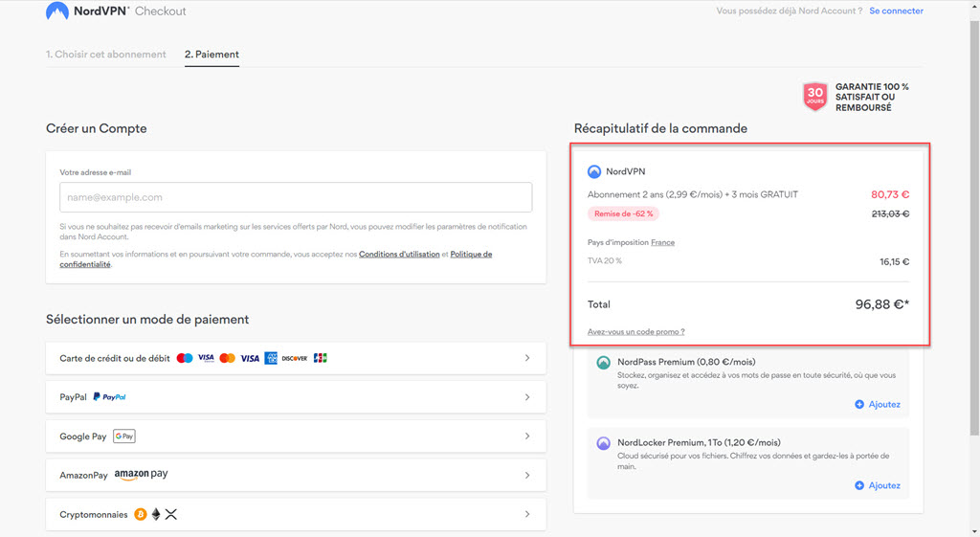This screenshot has width=980, height=537.
Task: Expand the Carte de crédit ou de débit option
Action: pyautogui.click(x=296, y=358)
